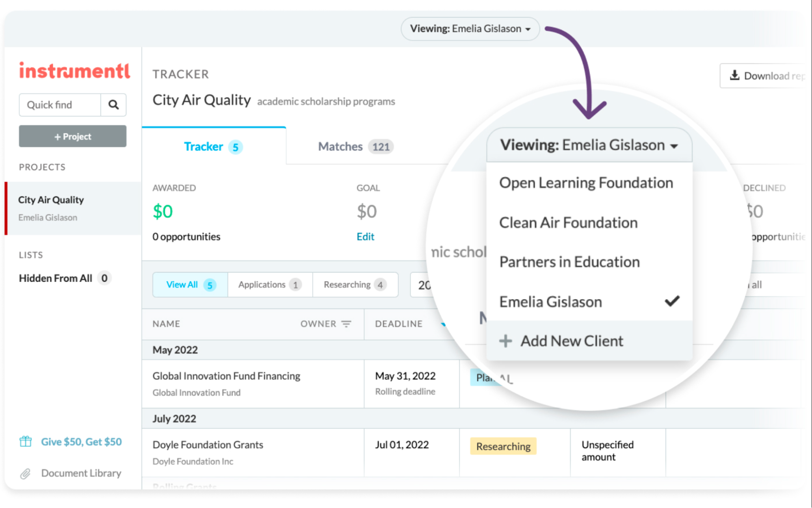Click the magnifying glass search icon
Screen dimensions: 812x508
[x=113, y=105]
